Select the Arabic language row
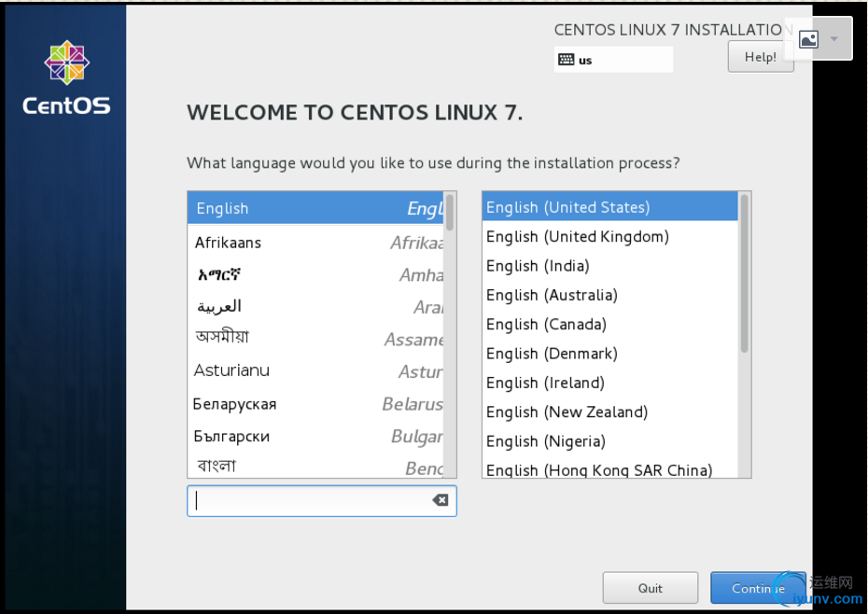Image resolution: width=868 pixels, height=614 pixels. point(316,307)
